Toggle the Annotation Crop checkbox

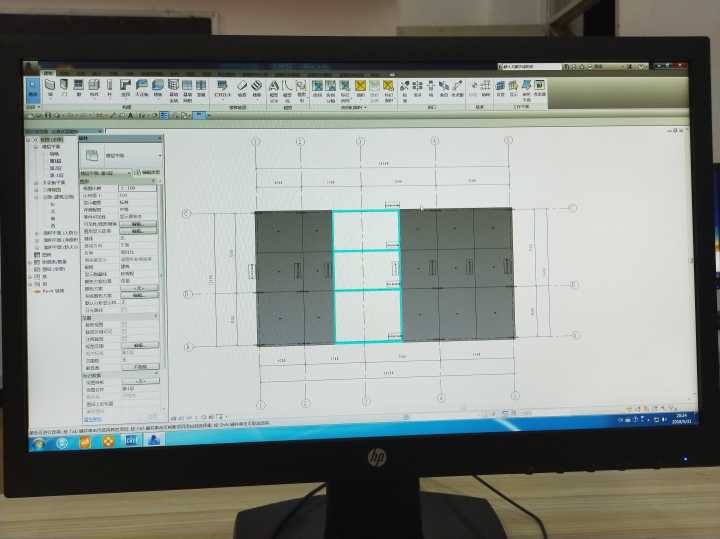point(124,338)
